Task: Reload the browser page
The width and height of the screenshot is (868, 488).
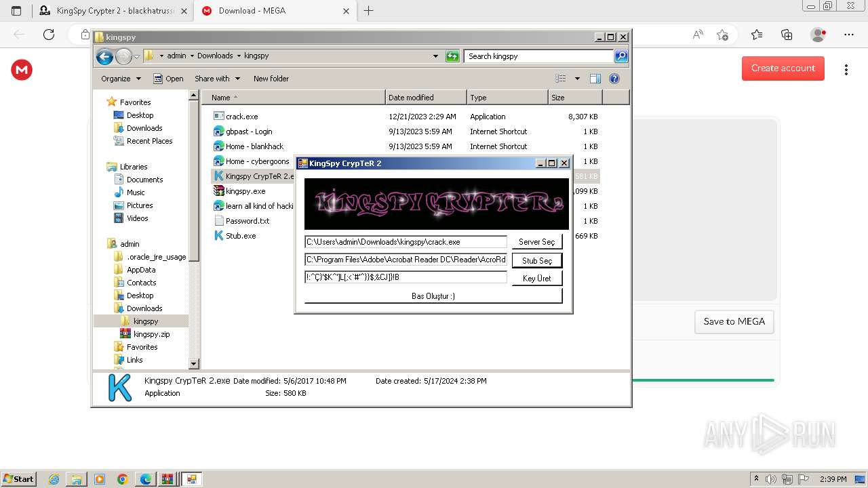Action: 49,35
